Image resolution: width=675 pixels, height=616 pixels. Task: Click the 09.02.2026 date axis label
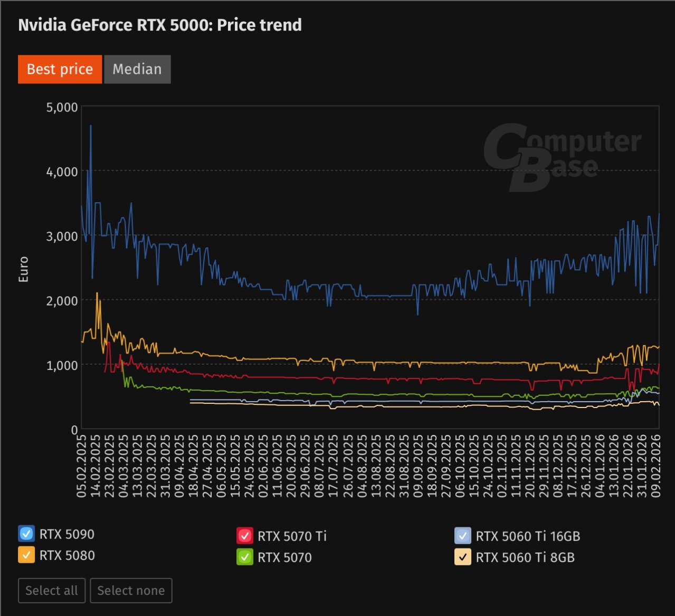coord(655,466)
